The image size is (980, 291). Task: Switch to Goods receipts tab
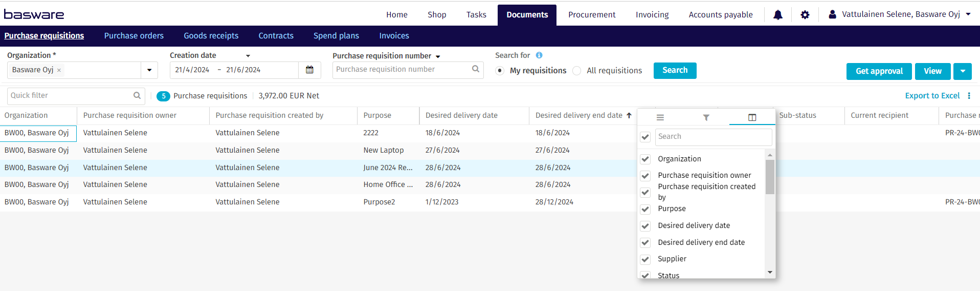pos(211,36)
